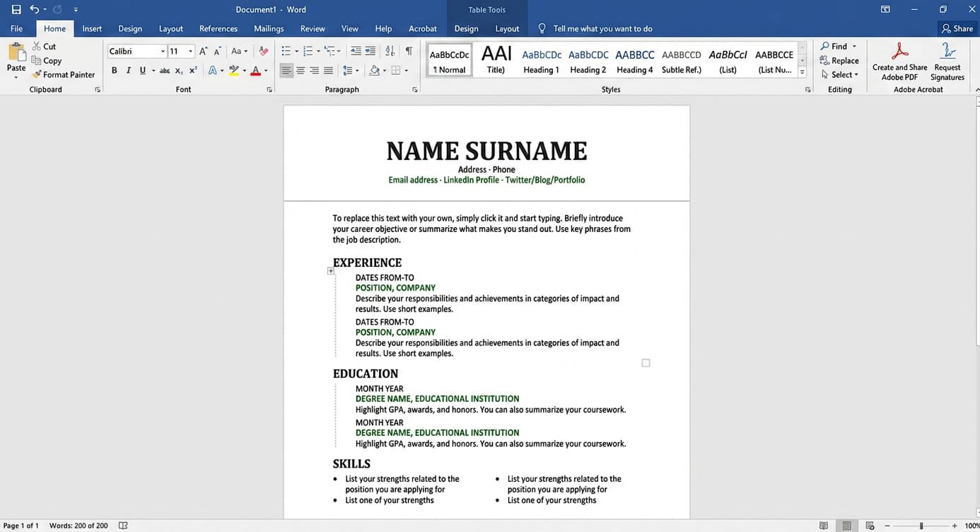Toggle strikethrough formatting
This screenshot has width=980, height=532.
coord(165,71)
